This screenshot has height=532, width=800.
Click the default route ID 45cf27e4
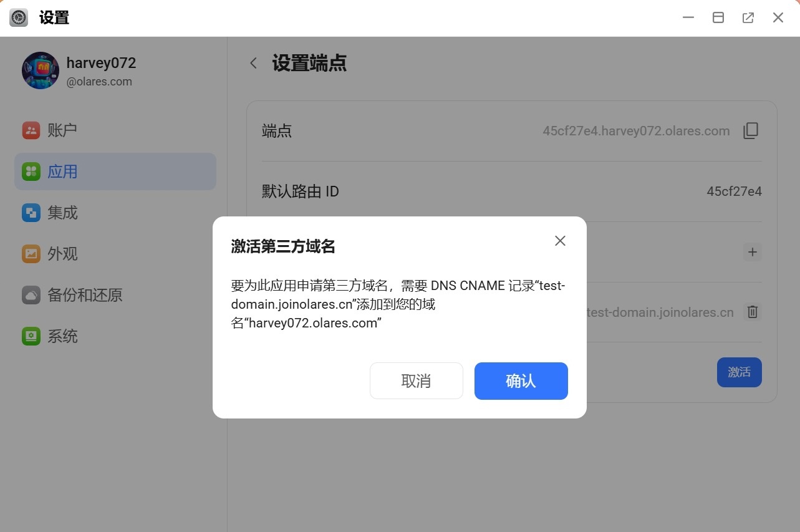tap(734, 191)
